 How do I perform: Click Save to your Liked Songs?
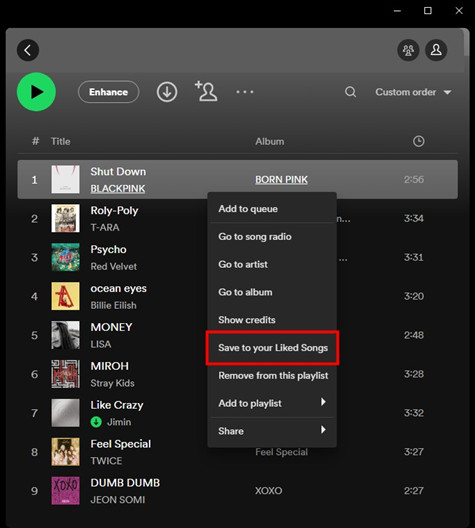pos(272,348)
